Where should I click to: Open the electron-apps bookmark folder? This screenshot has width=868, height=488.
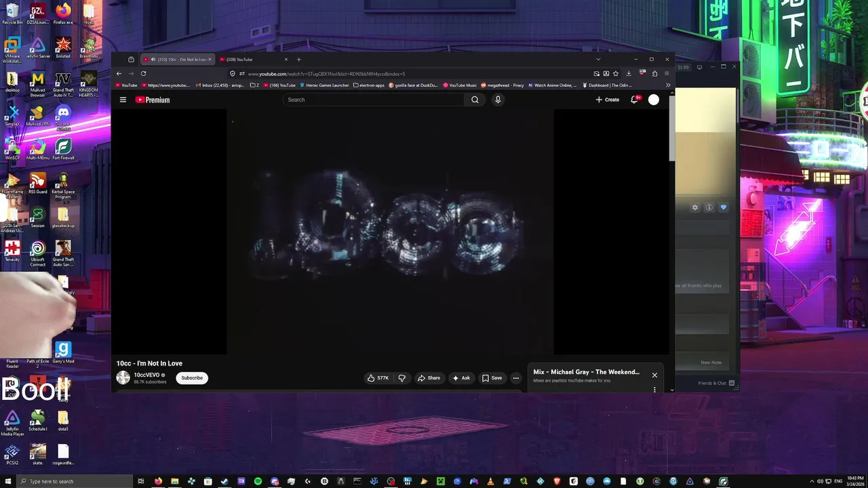tap(369, 85)
